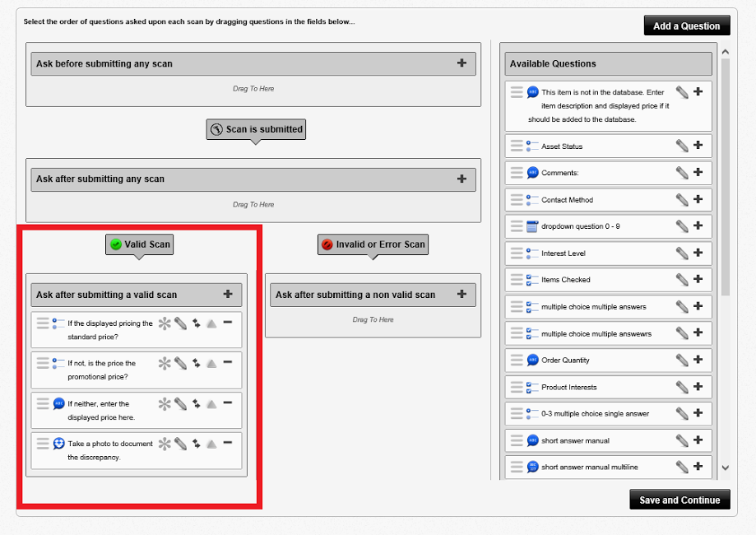
Task: Edit the Contact Method question
Action: (x=682, y=200)
